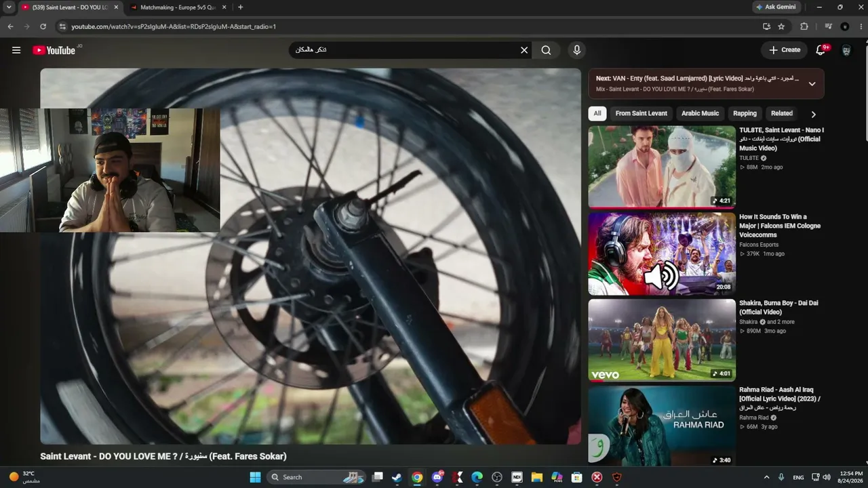
Task: Open the weather widget showing 32°C
Action: click(24, 477)
